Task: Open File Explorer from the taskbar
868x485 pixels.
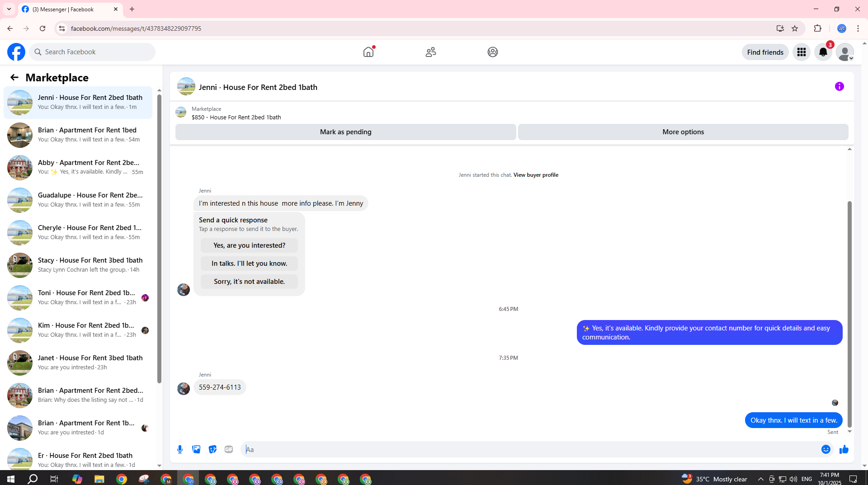Action: 99,479
